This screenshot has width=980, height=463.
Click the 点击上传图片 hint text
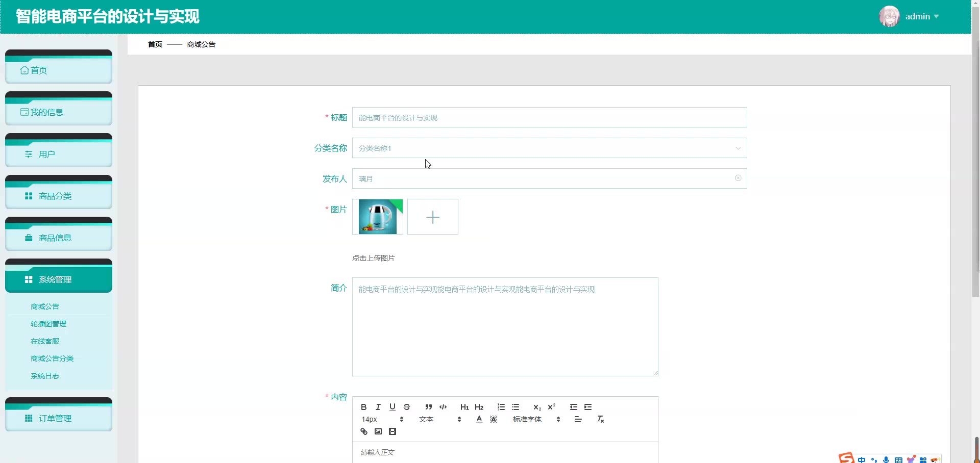(373, 258)
